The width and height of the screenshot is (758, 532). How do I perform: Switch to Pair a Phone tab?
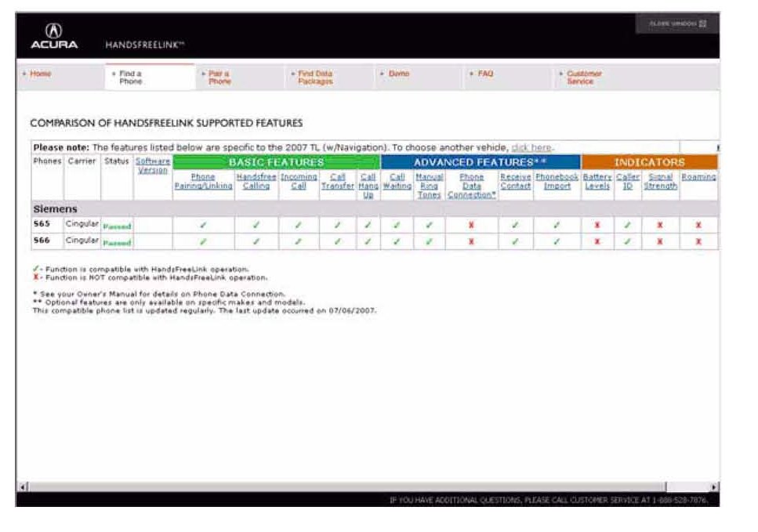pos(219,78)
